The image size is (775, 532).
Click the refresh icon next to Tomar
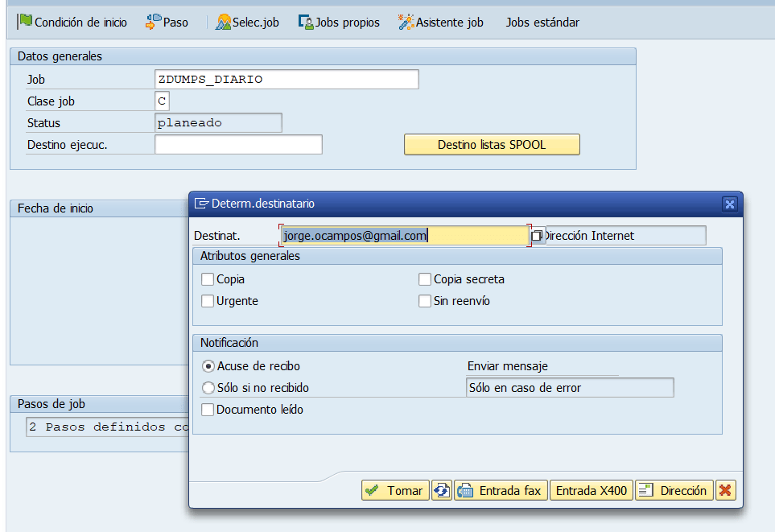pos(441,490)
